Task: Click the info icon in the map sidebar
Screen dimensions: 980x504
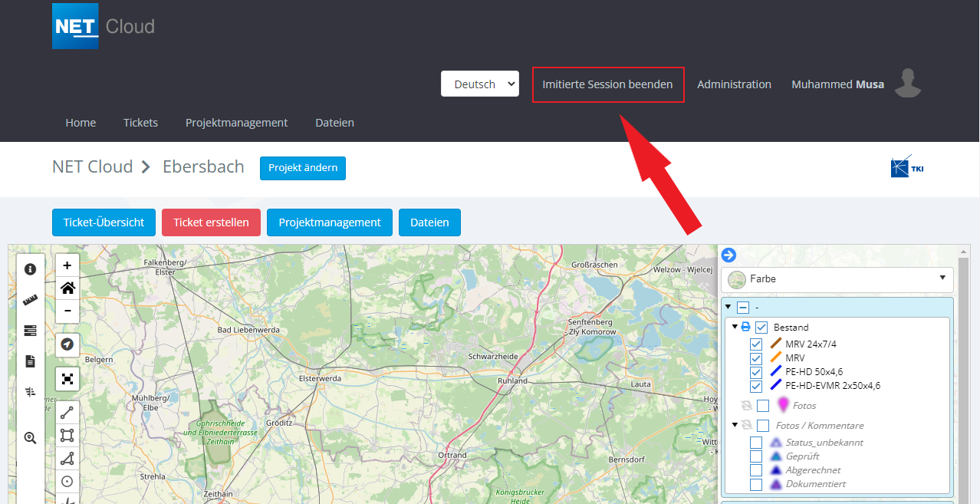Action: coord(31,269)
